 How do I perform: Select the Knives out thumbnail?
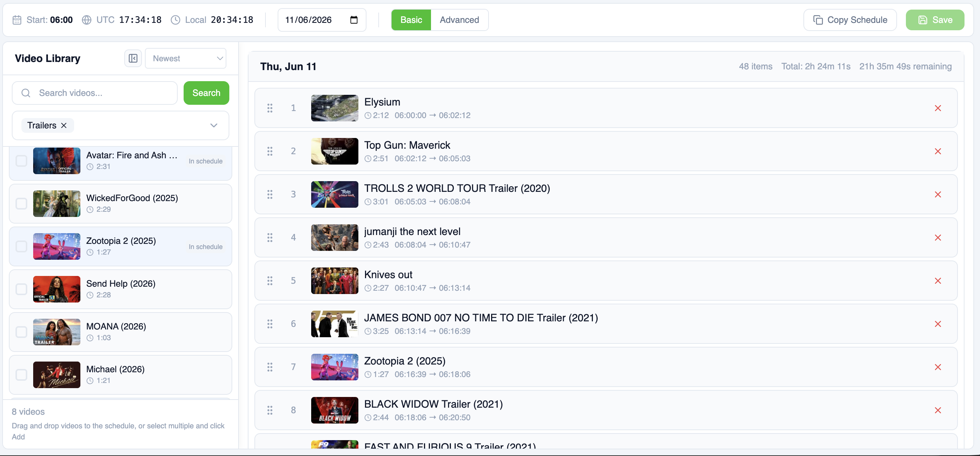coord(334,280)
